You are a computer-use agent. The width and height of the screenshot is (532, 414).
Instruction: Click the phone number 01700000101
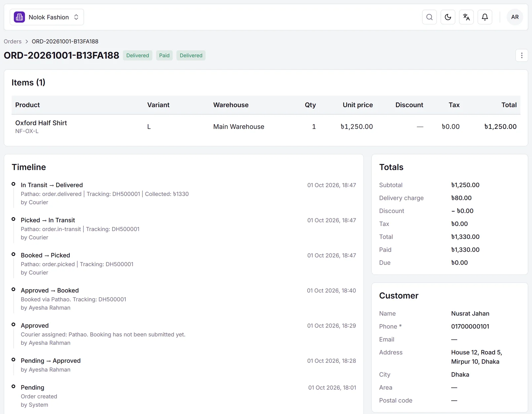[470, 326]
